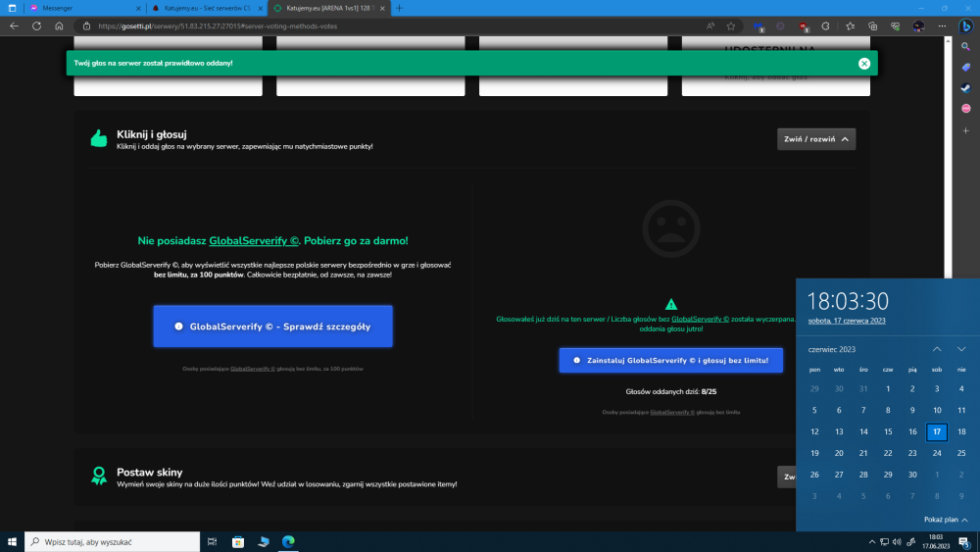
Task: Open Browser essentials heart icon
Action: (x=895, y=26)
